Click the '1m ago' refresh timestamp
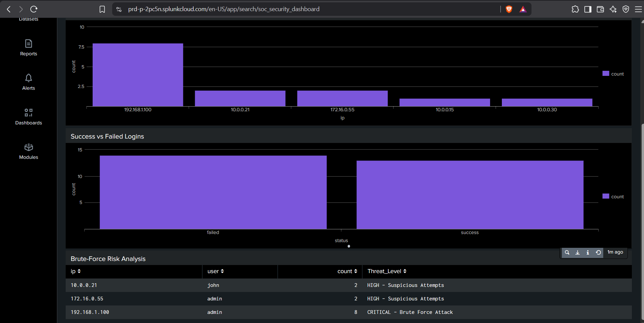This screenshot has width=644, height=323. [x=615, y=252]
